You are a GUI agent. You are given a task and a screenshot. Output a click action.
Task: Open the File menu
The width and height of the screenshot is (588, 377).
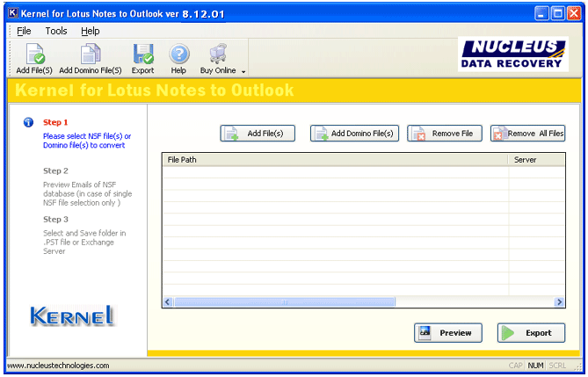[24, 31]
